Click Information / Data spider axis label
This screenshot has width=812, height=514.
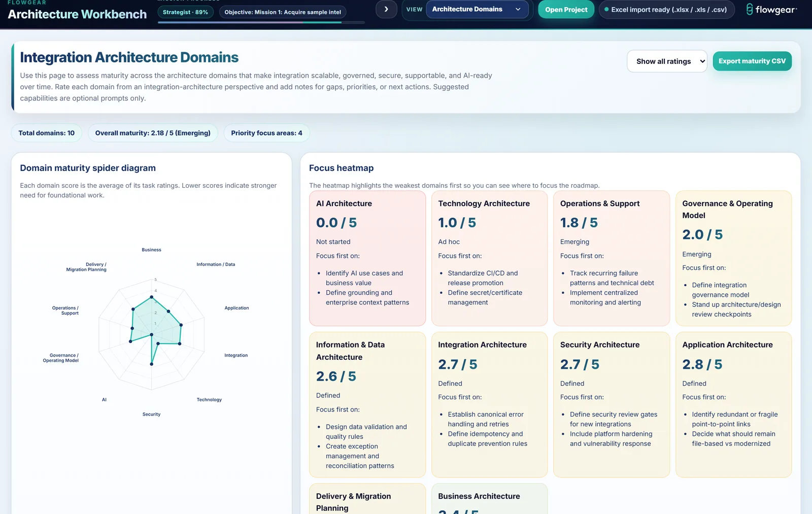coord(216,264)
